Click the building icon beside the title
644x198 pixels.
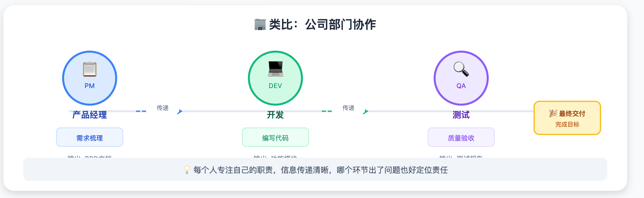(260, 24)
